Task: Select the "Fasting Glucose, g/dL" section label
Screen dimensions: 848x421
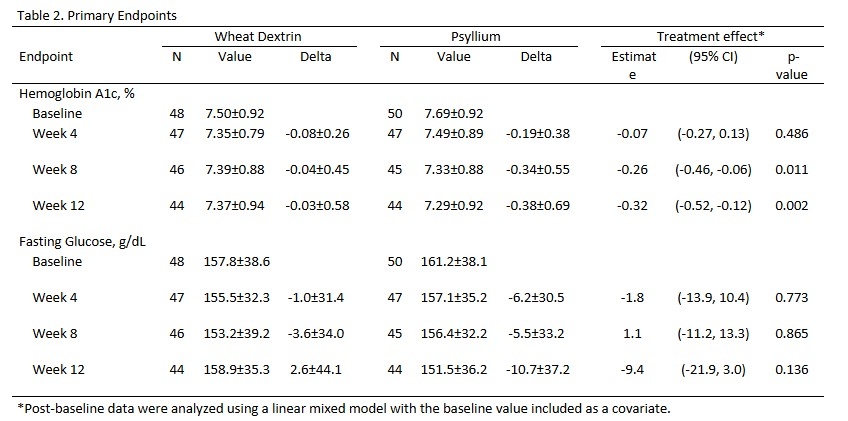Action: (x=86, y=240)
